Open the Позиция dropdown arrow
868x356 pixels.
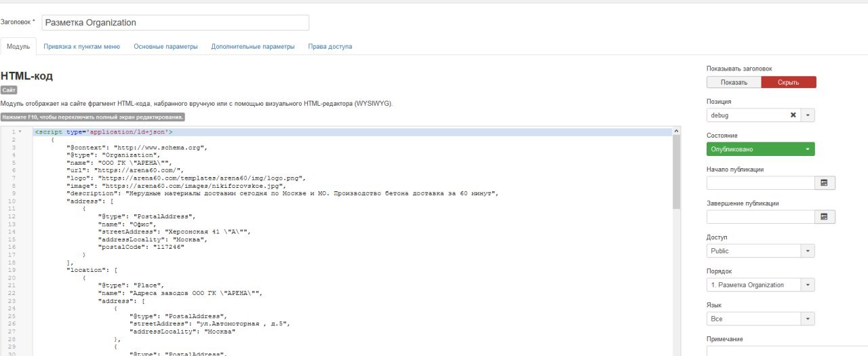click(x=808, y=115)
